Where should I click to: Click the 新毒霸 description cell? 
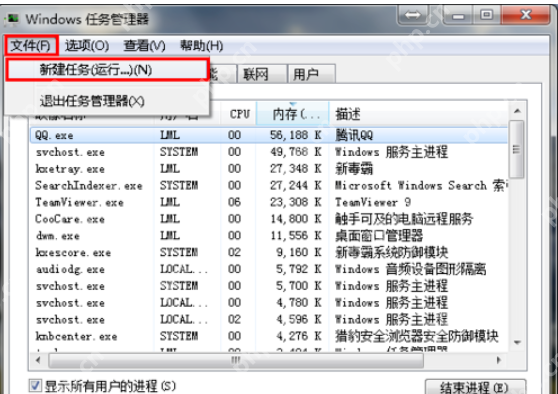click(x=354, y=169)
